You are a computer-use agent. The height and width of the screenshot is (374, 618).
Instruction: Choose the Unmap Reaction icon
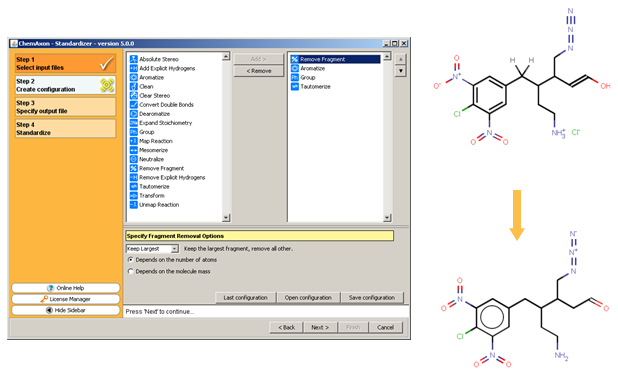click(134, 205)
